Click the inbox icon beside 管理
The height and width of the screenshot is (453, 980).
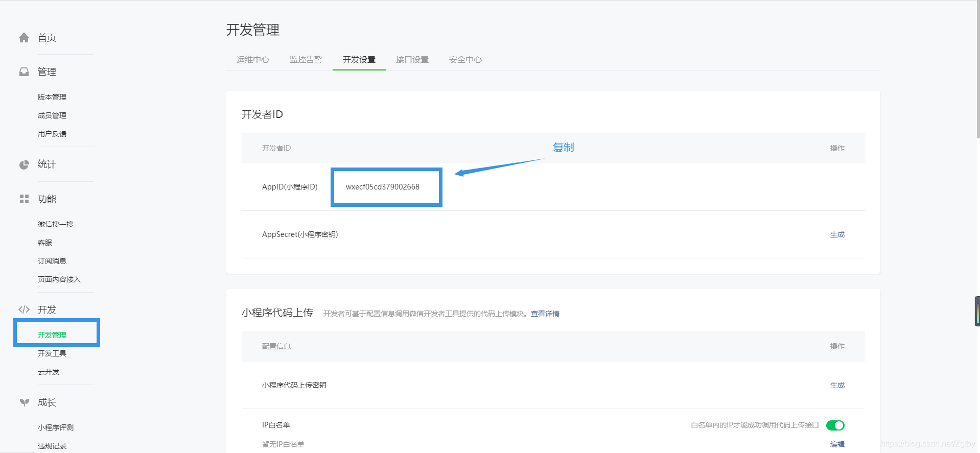click(x=24, y=72)
